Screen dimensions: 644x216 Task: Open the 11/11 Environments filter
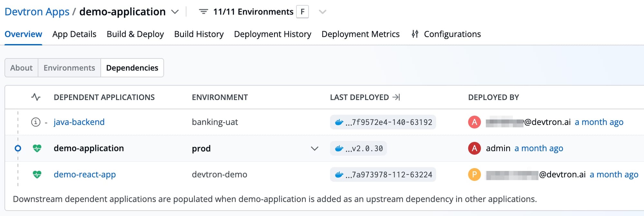(x=253, y=12)
